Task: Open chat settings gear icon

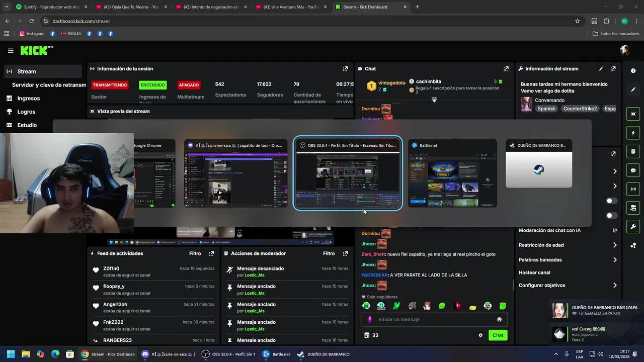Action: (480, 335)
